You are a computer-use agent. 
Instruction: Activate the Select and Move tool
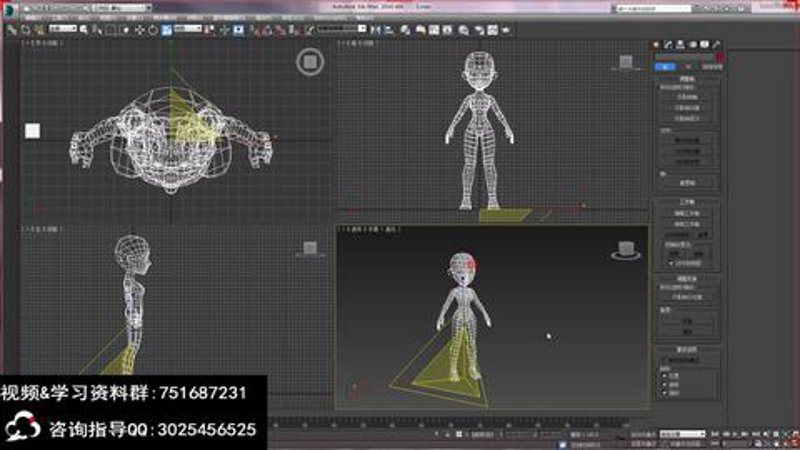139,30
